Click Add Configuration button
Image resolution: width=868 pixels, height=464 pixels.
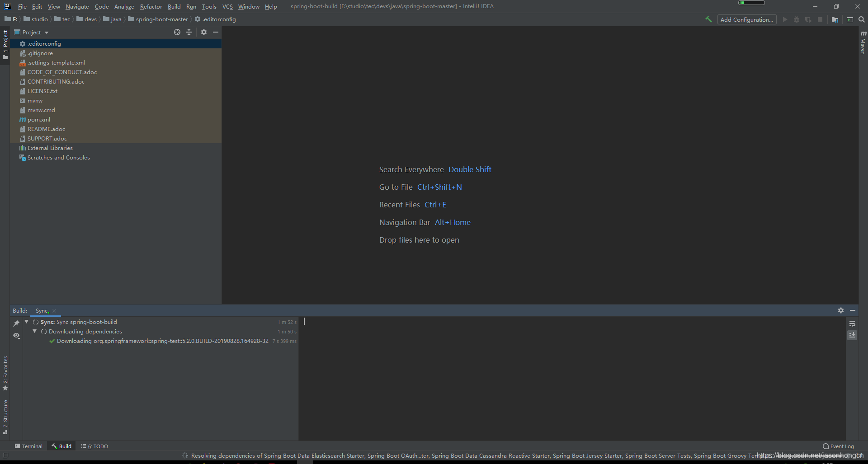747,19
